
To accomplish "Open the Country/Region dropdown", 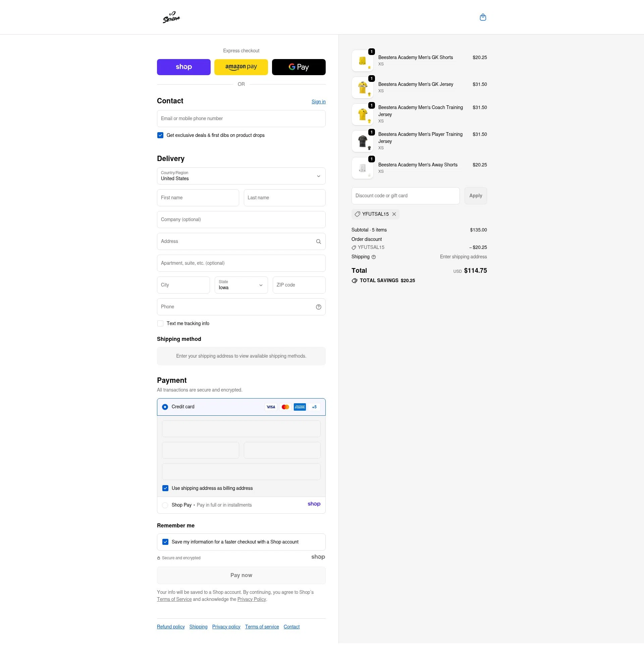I will tap(241, 176).
